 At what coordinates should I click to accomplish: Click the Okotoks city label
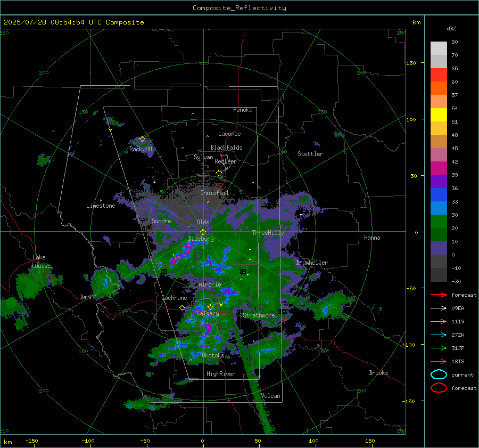[213, 355]
